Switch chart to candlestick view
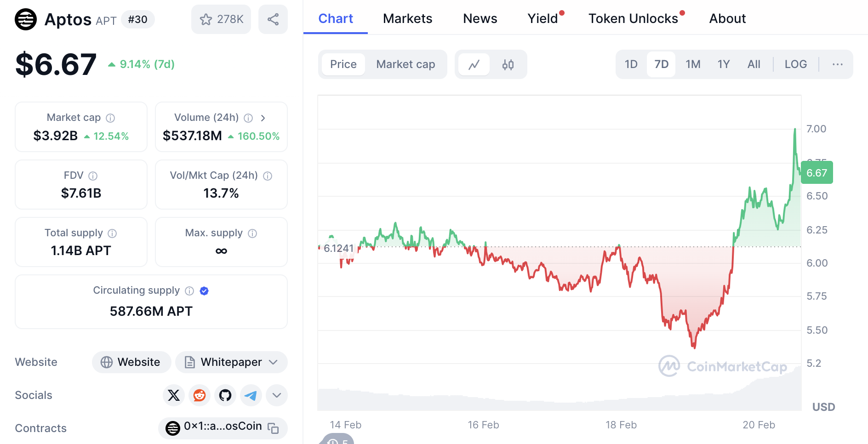This screenshot has height=444, width=868. click(508, 65)
